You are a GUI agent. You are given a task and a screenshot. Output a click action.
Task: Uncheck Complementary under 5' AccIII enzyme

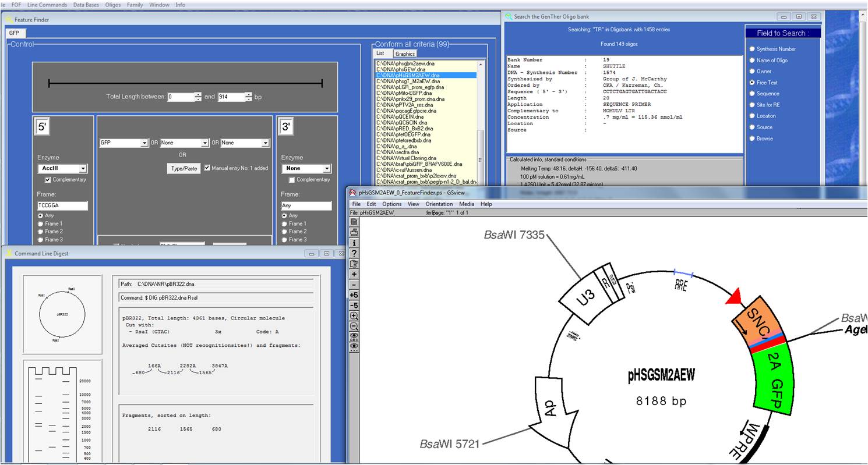(x=48, y=180)
